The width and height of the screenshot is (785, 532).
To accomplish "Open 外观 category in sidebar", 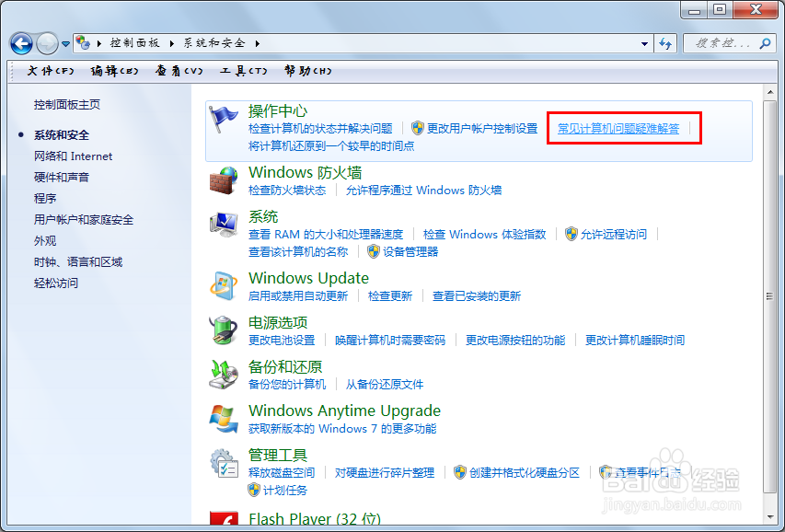I will tap(45, 240).
